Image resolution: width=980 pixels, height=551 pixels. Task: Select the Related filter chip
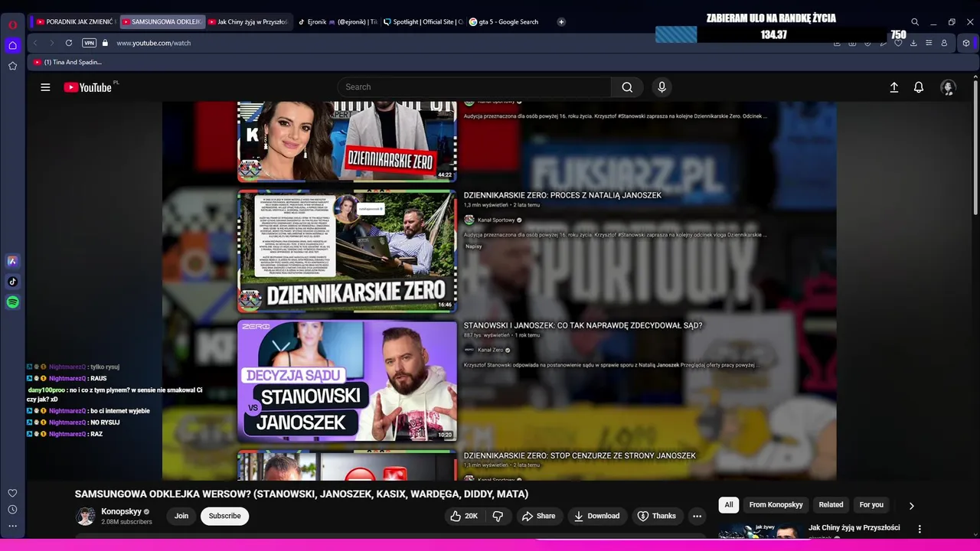831,505
